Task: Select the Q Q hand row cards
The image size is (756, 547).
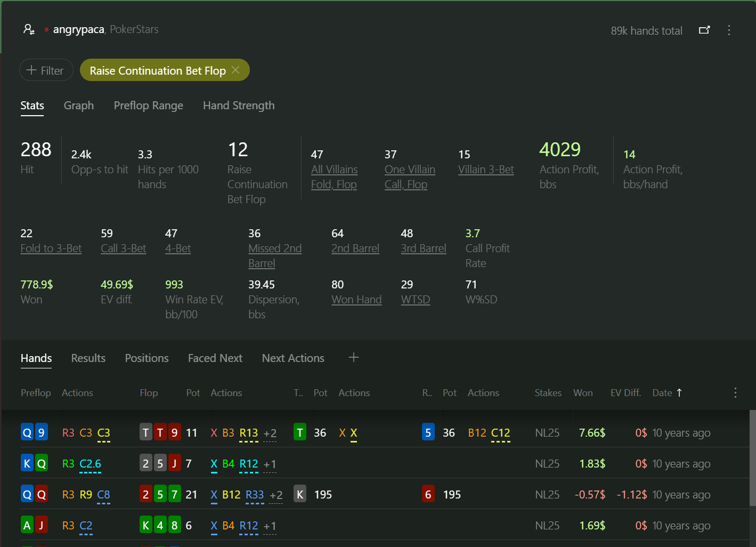Action: [x=35, y=494]
